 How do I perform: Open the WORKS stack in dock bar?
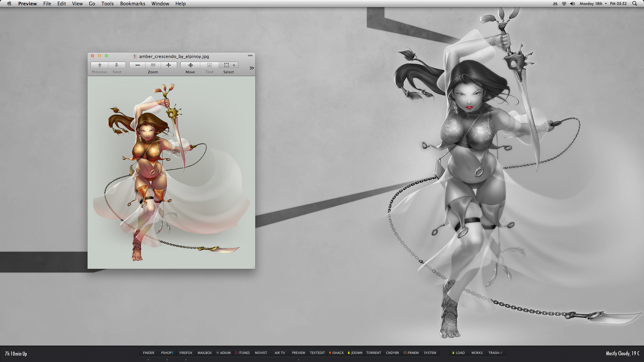[477, 353]
